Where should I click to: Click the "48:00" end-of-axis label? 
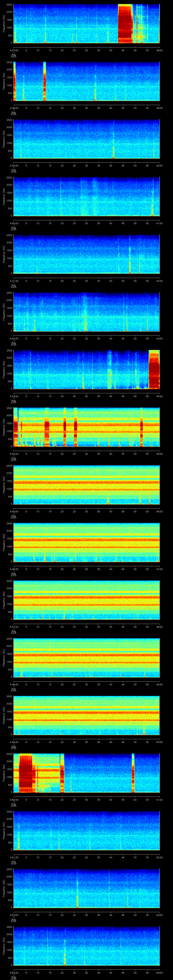(x=159, y=627)
